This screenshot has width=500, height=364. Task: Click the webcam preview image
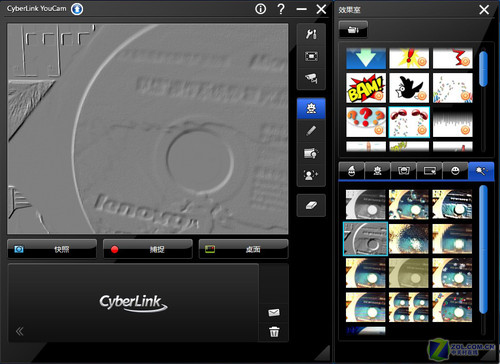tap(148, 129)
